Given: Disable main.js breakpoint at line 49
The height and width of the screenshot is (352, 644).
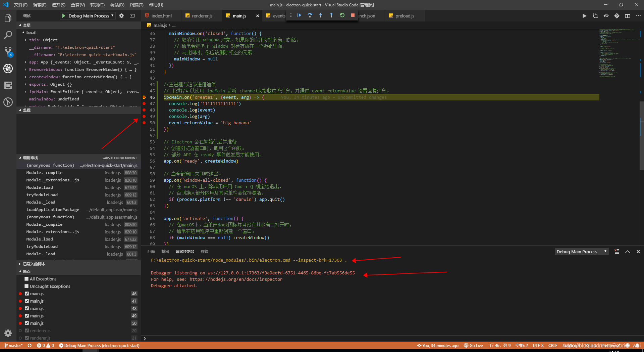Looking at the screenshot, I should pos(27,316).
